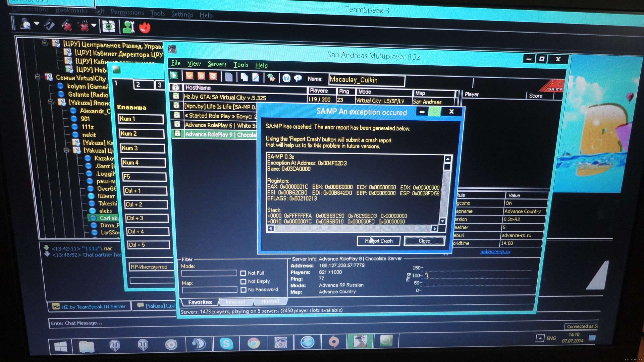Click the TeamSpeak bookmark pencil toolbar icon
Image resolution: width=644 pixels, height=362 pixels.
(x=49, y=24)
